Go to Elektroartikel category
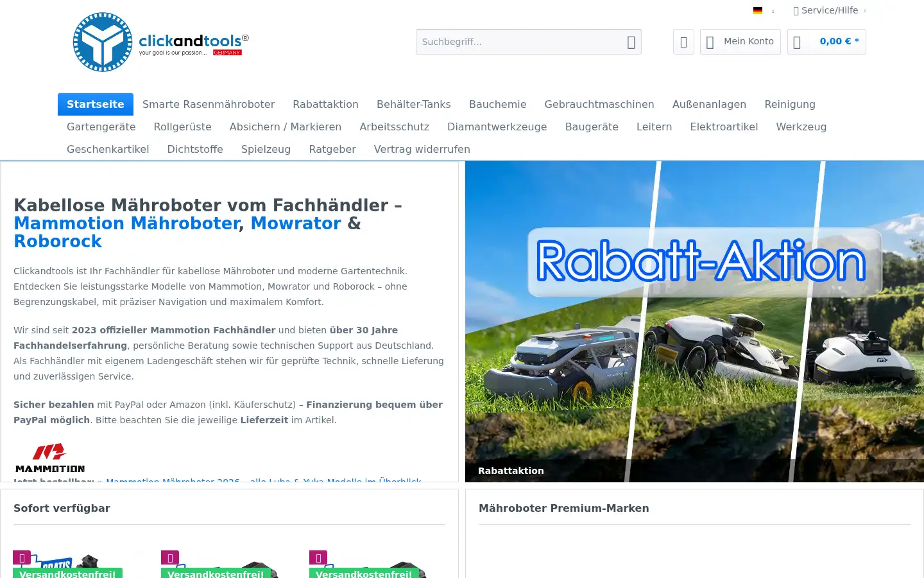 pos(724,127)
